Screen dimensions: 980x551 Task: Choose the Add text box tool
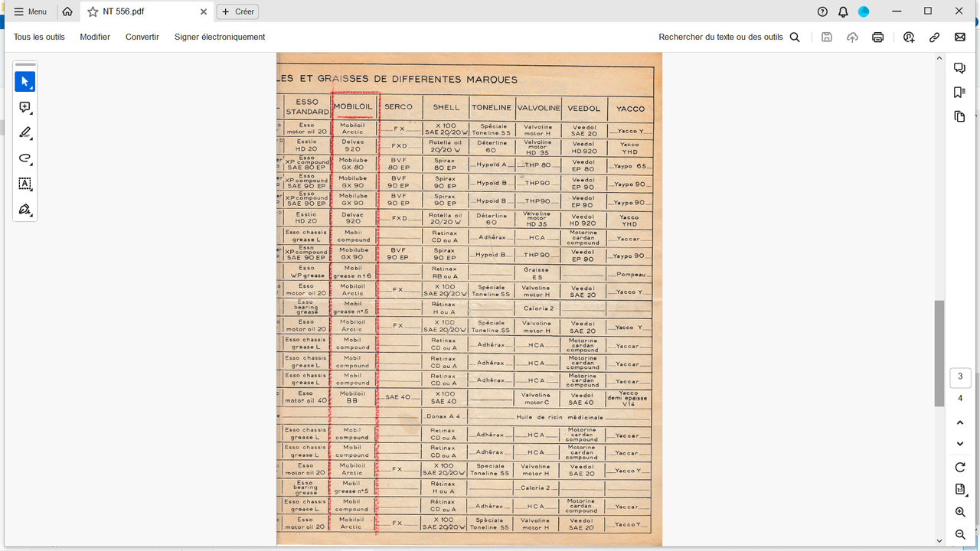(x=24, y=184)
